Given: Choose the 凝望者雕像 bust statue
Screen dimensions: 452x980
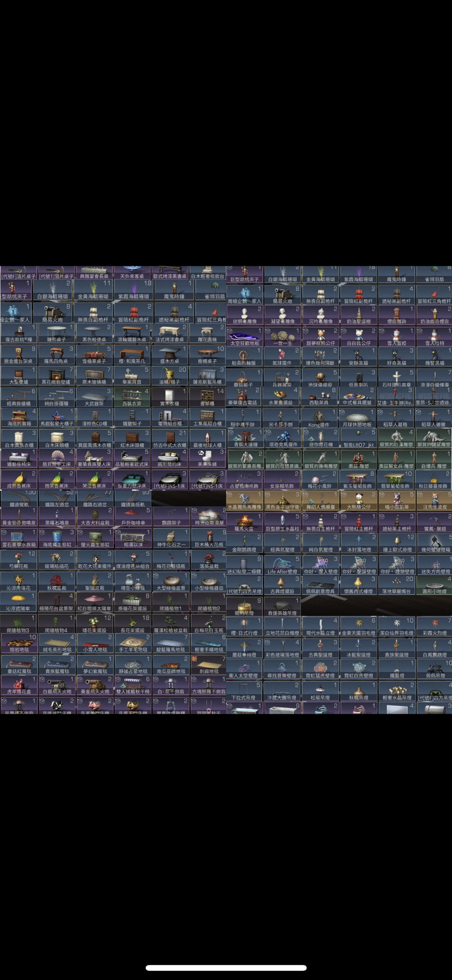Looking at the screenshot, I should (282, 316).
